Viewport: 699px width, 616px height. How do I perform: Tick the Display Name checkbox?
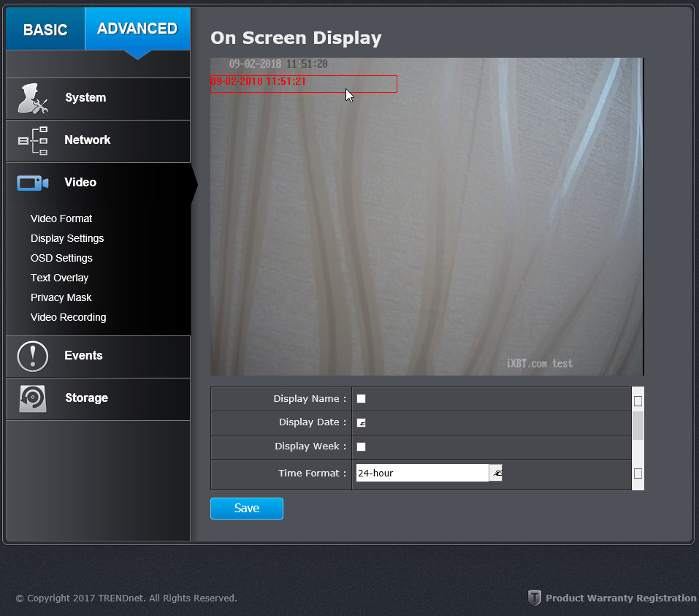(361, 399)
